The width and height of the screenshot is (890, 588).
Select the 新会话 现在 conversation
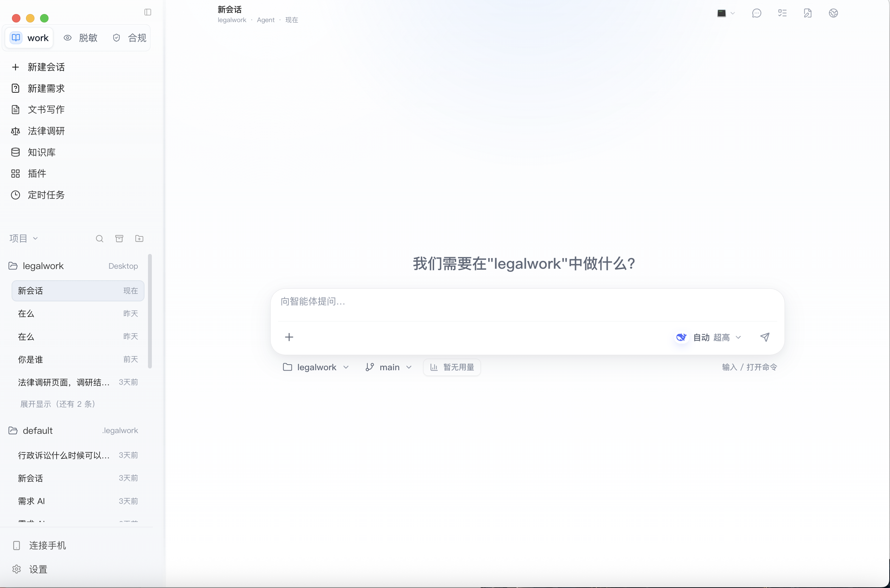click(78, 290)
